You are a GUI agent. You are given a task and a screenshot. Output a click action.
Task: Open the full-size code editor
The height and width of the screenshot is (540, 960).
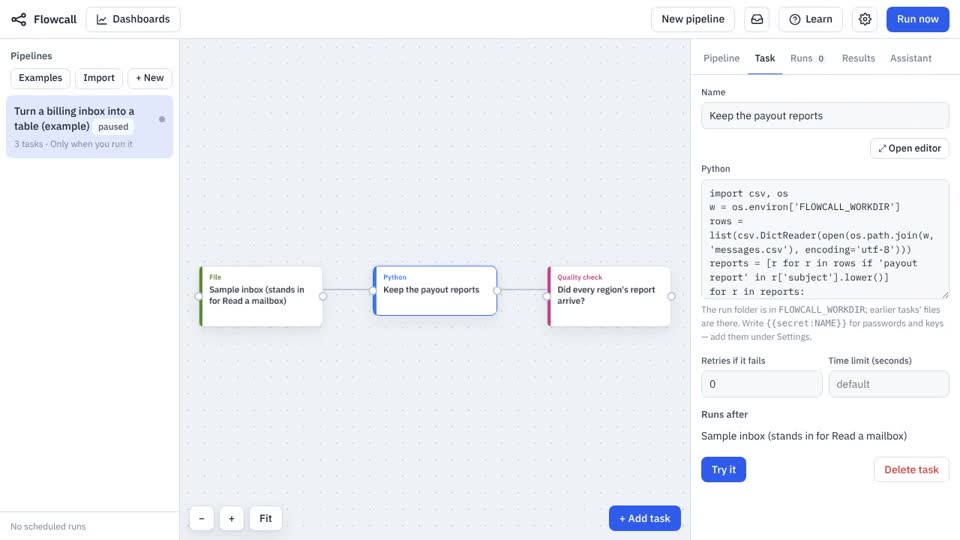pos(909,148)
